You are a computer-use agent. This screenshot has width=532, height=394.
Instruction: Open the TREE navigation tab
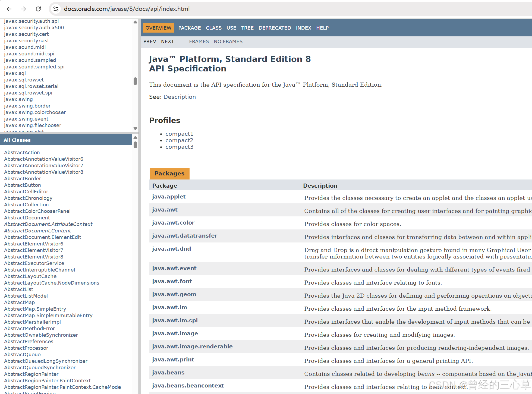[247, 28]
